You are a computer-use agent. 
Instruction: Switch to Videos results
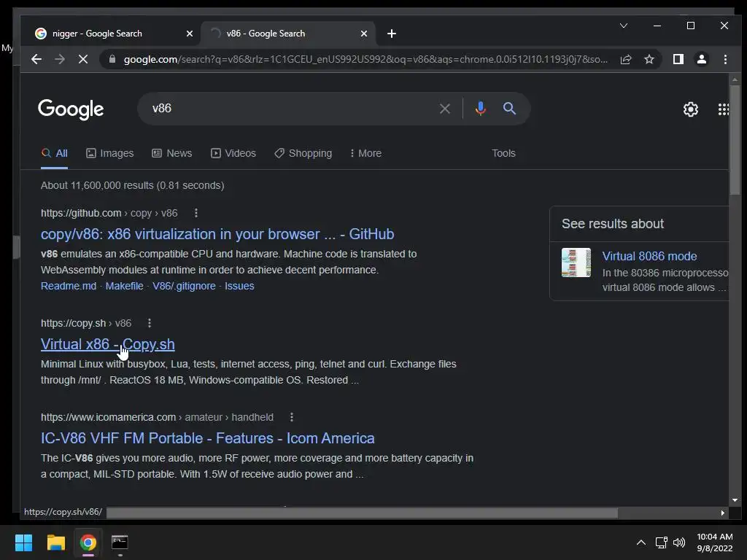coord(233,153)
